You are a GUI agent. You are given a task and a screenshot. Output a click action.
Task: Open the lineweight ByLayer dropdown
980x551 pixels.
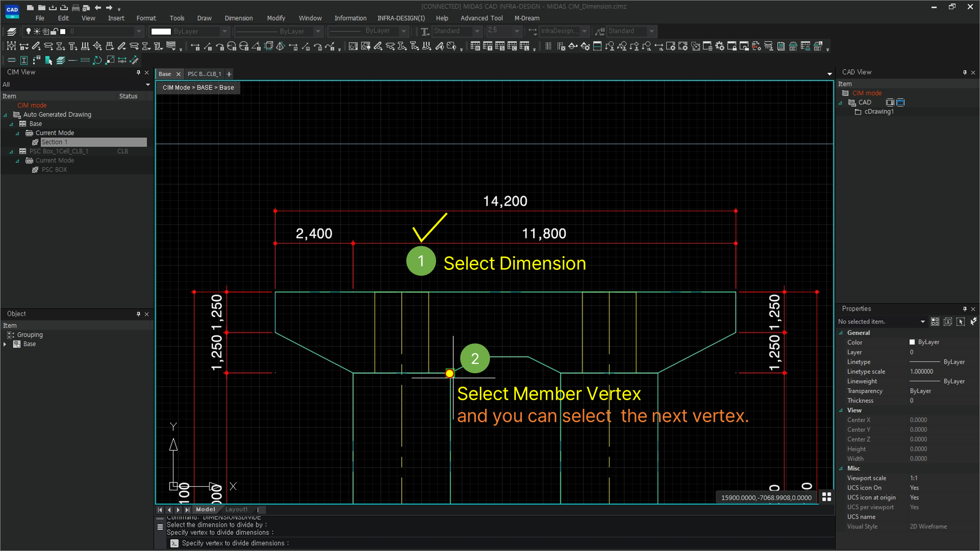(x=404, y=31)
